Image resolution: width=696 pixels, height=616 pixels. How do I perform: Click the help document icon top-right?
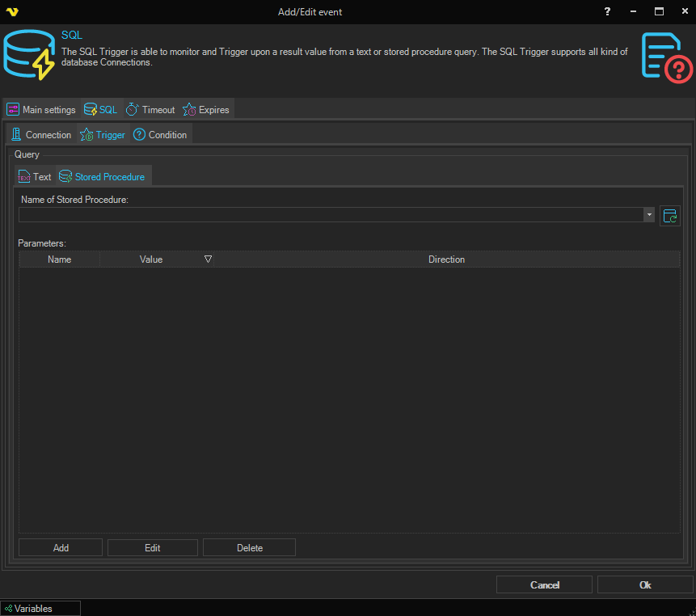[x=666, y=57]
